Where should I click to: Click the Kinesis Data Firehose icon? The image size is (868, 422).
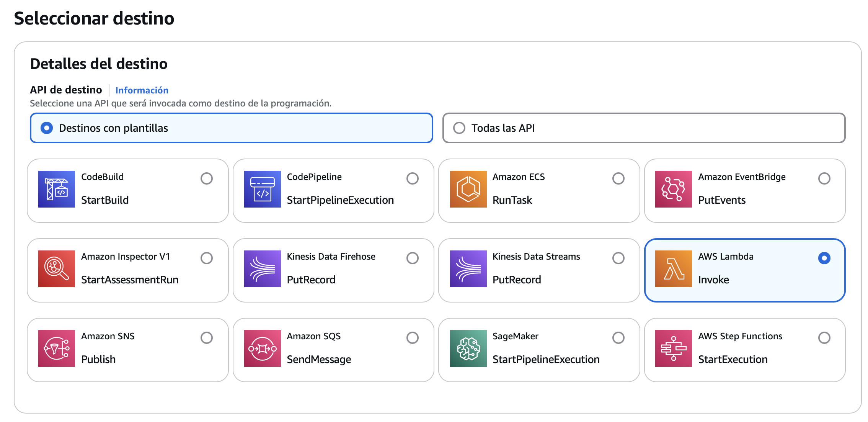tap(263, 269)
